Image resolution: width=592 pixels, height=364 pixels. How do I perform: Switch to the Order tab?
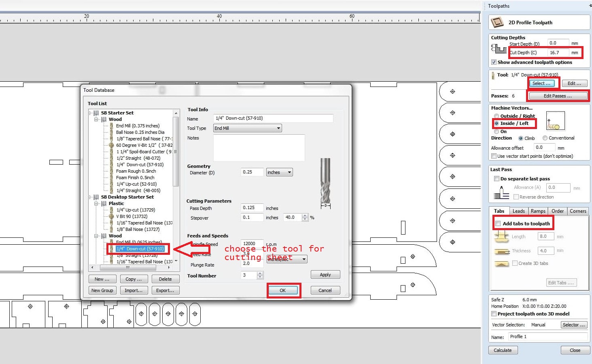pos(557,211)
